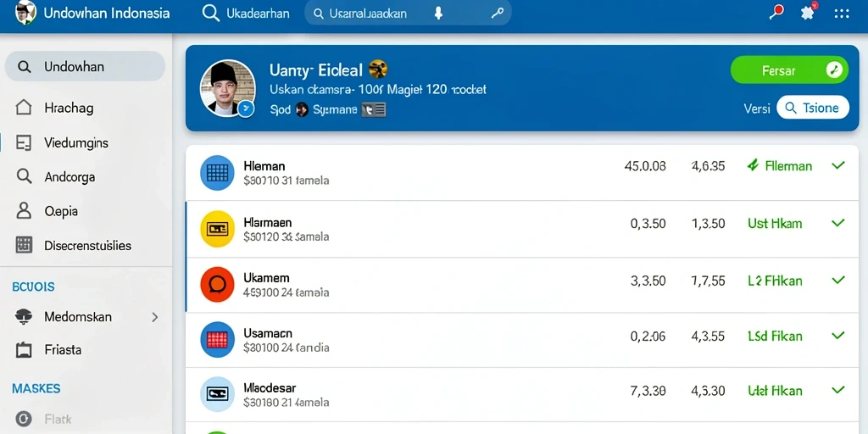Click the Flatk circle icon

click(24, 419)
